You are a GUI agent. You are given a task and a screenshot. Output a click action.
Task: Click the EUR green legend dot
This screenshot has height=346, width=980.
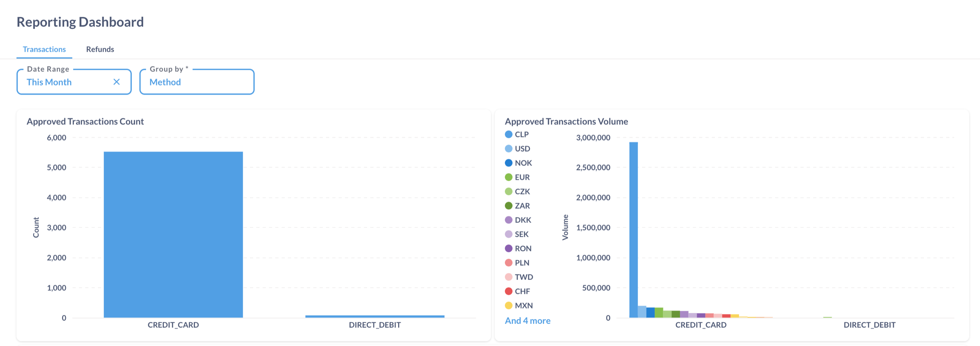click(508, 177)
